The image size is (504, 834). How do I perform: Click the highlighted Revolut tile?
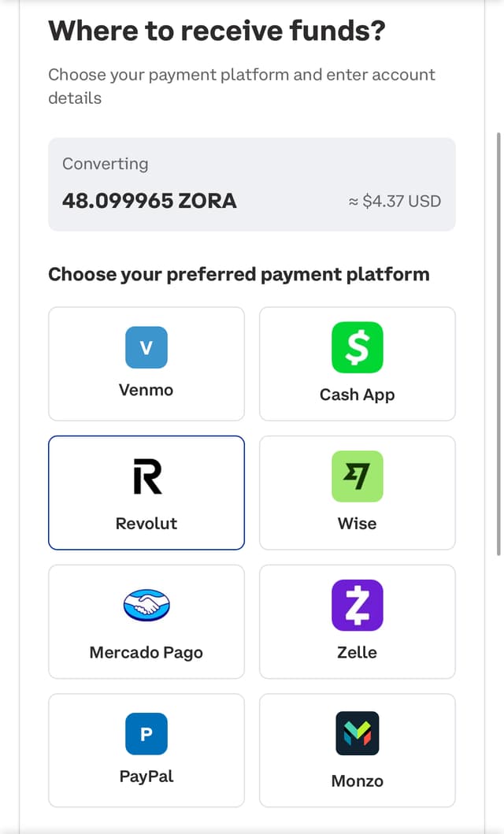[146, 492]
